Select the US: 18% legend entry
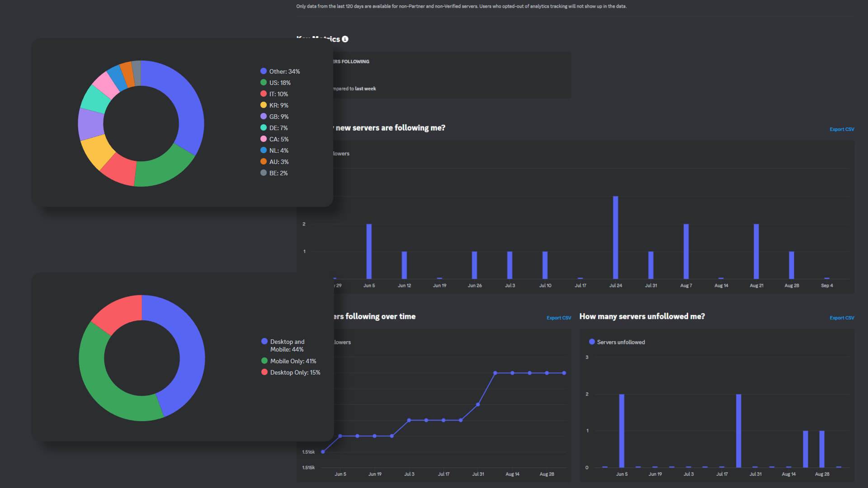The width and height of the screenshot is (868, 488). click(275, 83)
